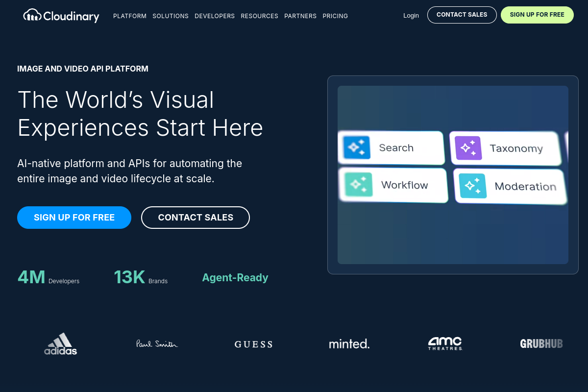
Task: Open the Solutions menu
Action: (171, 16)
